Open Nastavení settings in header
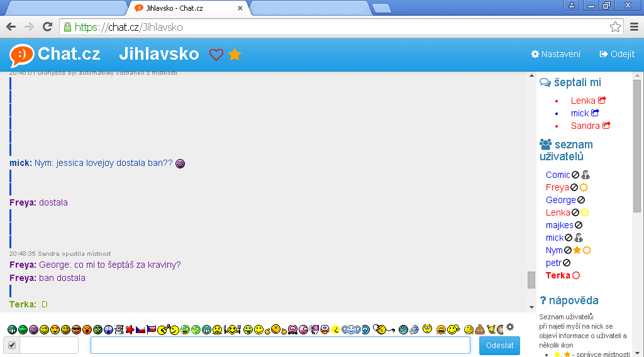 (x=556, y=54)
